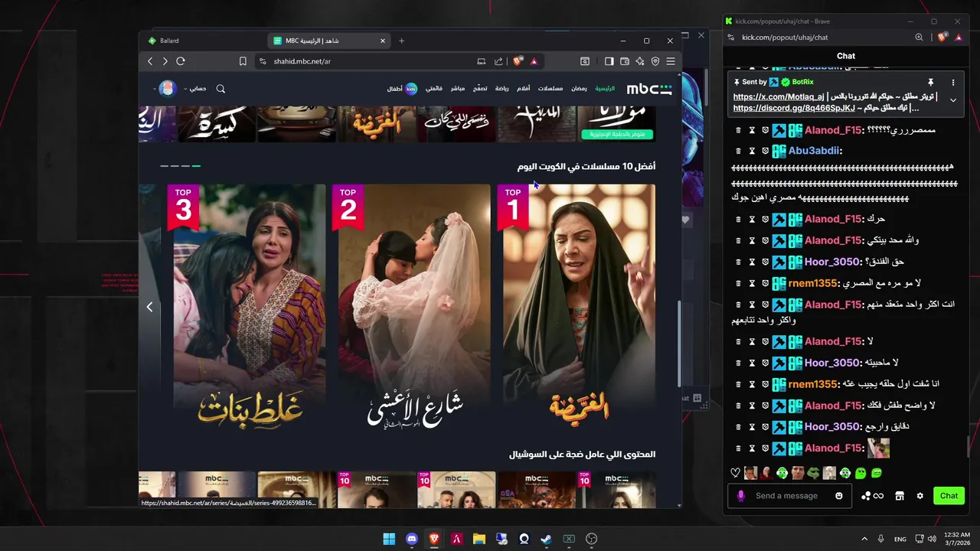Image resolution: width=980 pixels, height=551 pixels.
Task: Open قائمتي my list link
Action: tap(433, 89)
